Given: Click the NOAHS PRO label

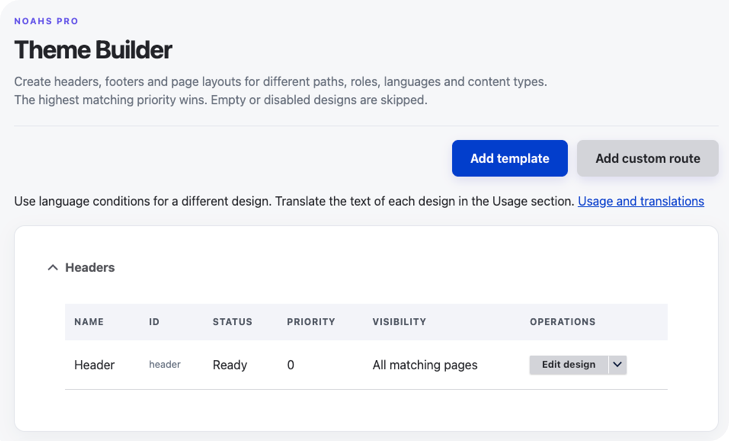Looking at the screenshot, I should pos(46,21).
